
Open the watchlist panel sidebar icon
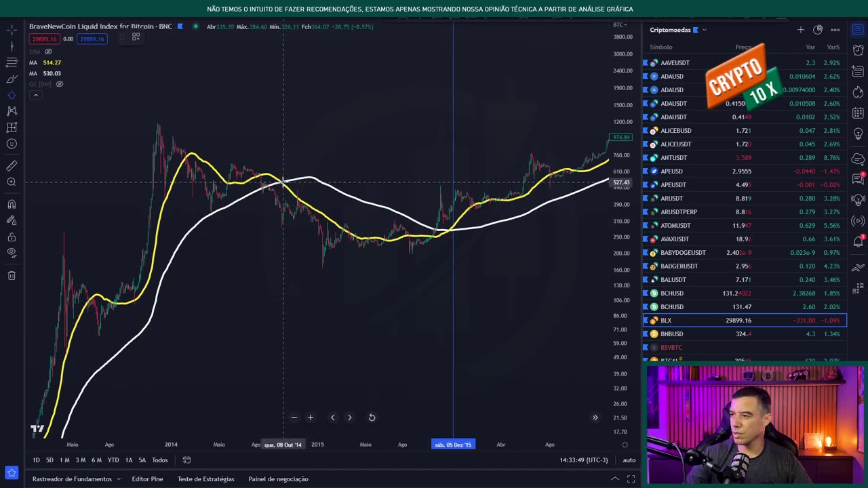(x=858, y=30)
